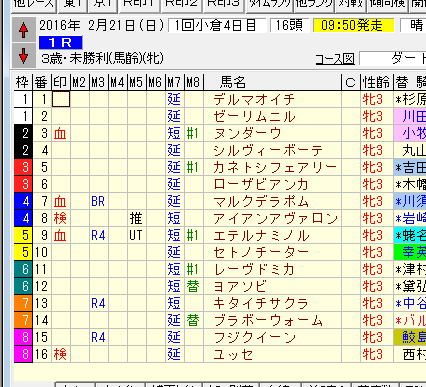The width and height of the screenshot is (426, 387).
Task: Click #1 in the ヌンダーウ row
Action: click(193, 133)
